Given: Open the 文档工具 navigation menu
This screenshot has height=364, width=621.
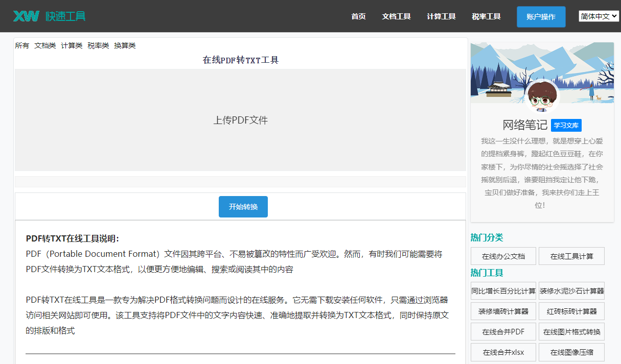Looking at the screenshot, I should (x=396, y=16).
